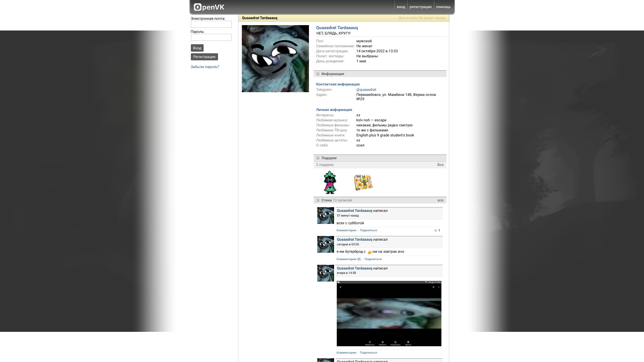Viewport: 644px width, 362px height.
Task: Focus the Электронная почта input field
Action: coord(211,24)
